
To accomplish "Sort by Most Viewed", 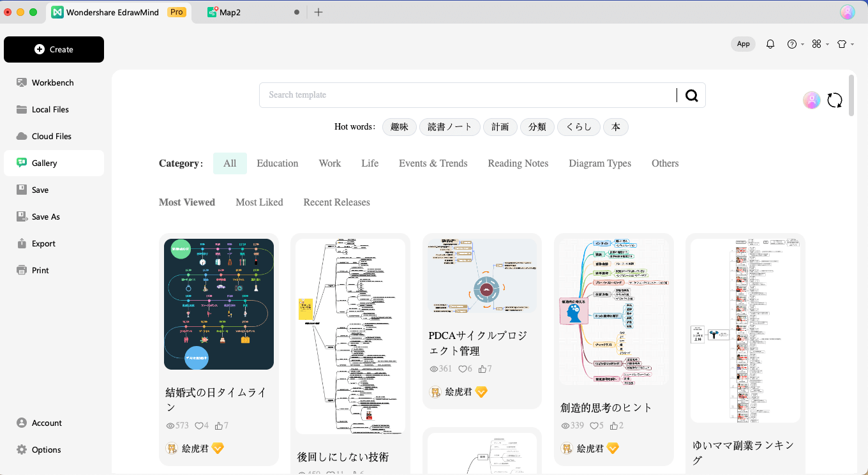I will click(x=187, y=202).
